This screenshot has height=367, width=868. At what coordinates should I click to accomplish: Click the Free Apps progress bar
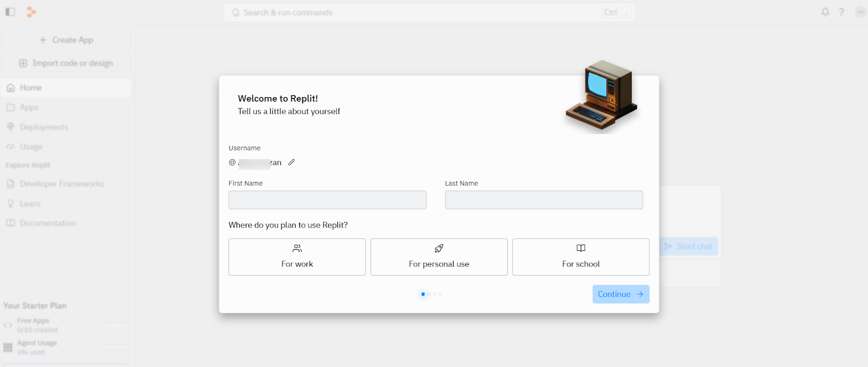pyautogui.click(x=117, y=326)
